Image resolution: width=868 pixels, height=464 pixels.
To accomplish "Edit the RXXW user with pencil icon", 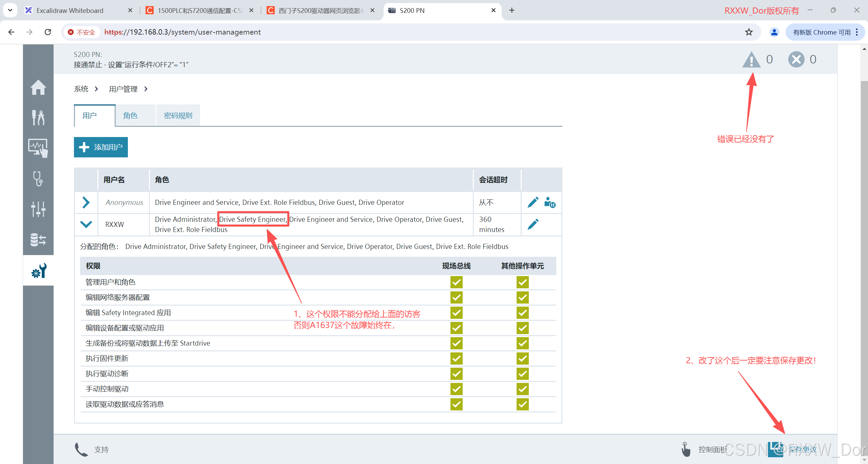I will [533, 224].
